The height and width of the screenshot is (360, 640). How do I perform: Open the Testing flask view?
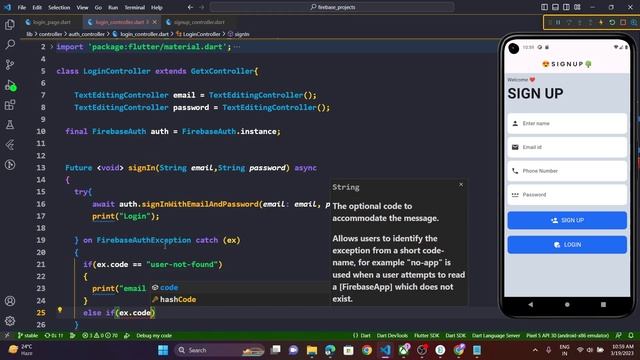click(x=10, y=124)
